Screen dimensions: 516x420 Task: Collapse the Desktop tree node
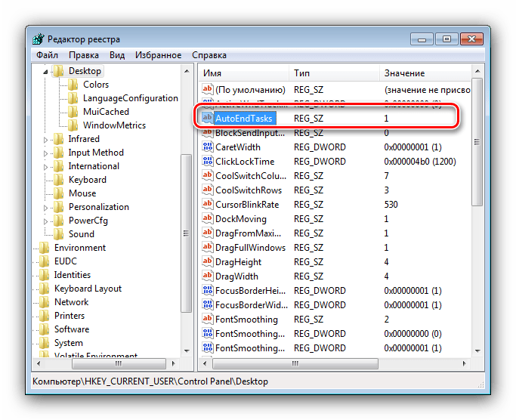click(x=46, y=72)
